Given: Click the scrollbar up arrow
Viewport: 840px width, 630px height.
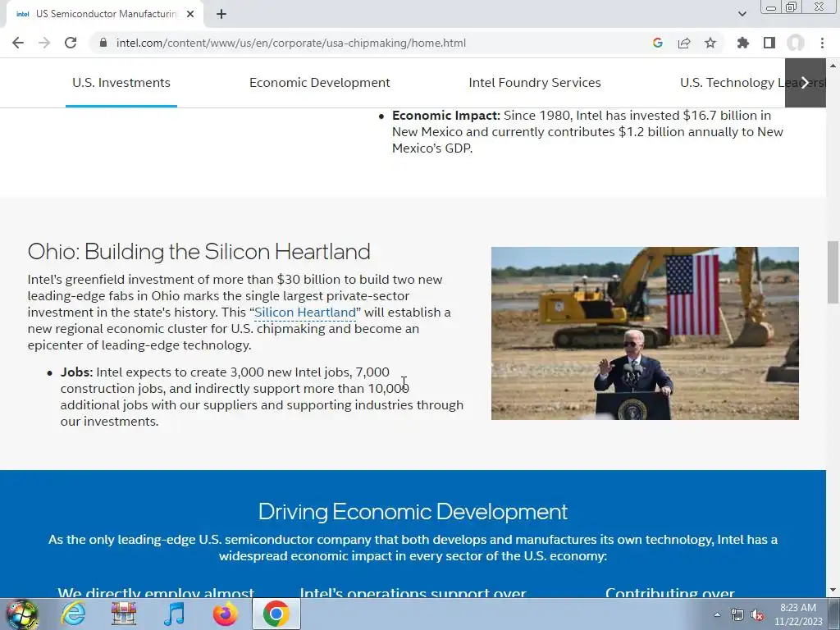Looking at the screenshot, I should pos(833,66).
